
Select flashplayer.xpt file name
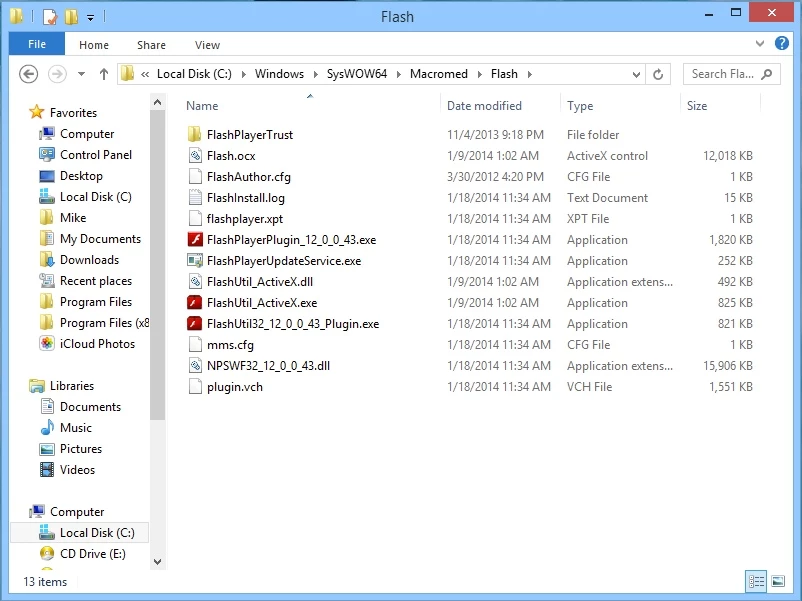tap(244, 219)
